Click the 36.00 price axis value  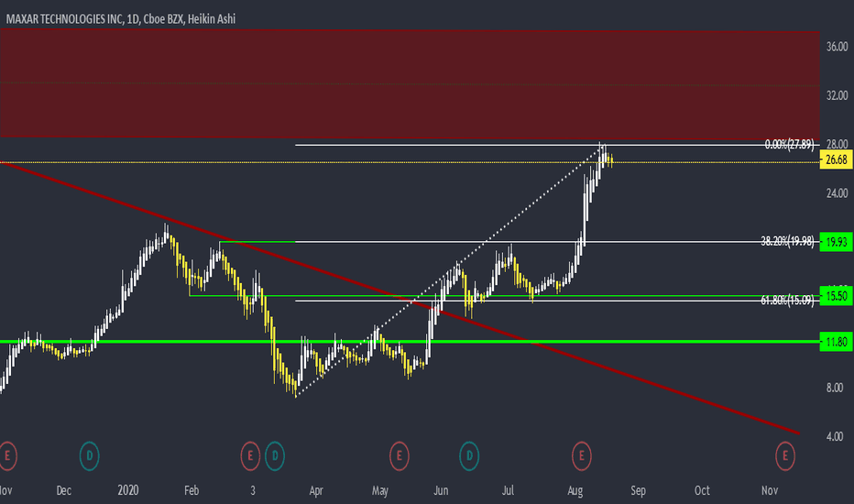click(837, 47)
